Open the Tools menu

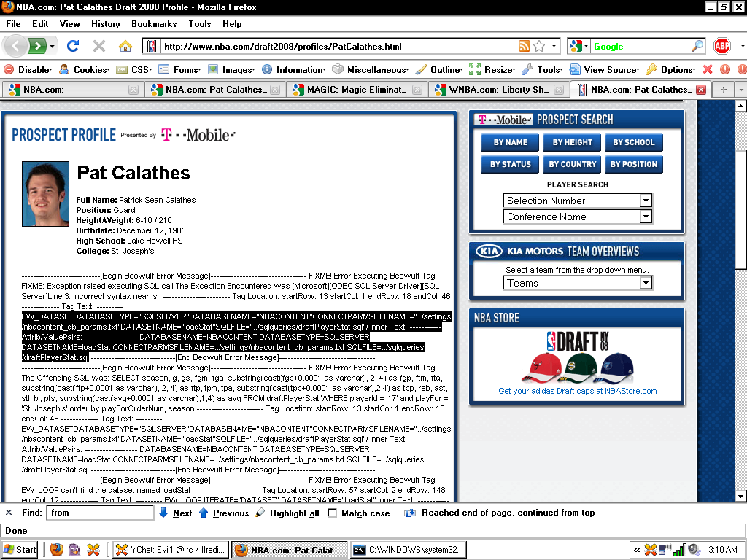[x=199, y=24]
